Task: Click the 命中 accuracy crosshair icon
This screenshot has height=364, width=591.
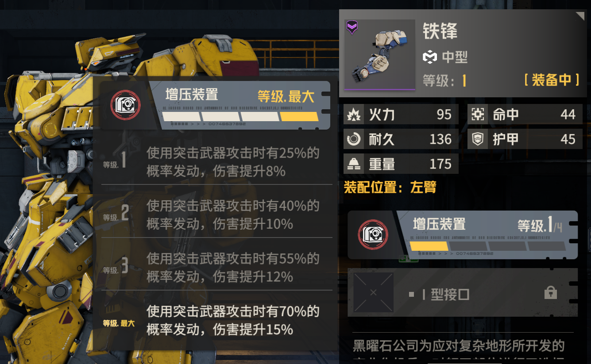Action: point(478,115)
